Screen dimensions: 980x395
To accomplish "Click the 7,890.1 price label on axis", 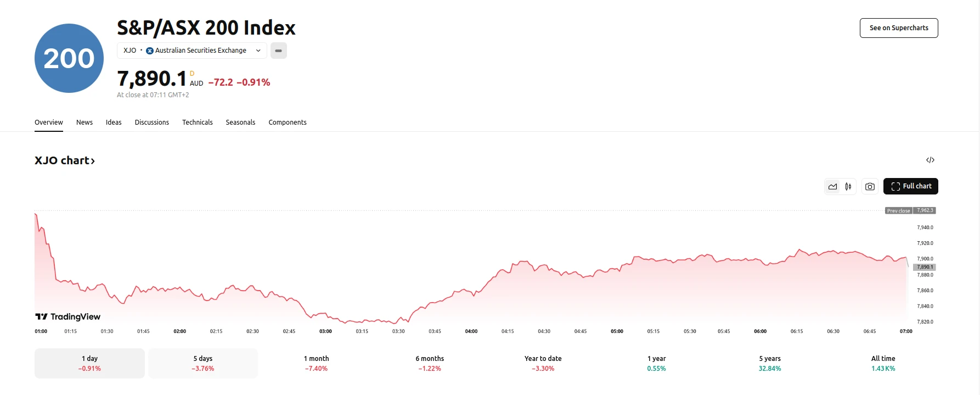I will [925, 267].
